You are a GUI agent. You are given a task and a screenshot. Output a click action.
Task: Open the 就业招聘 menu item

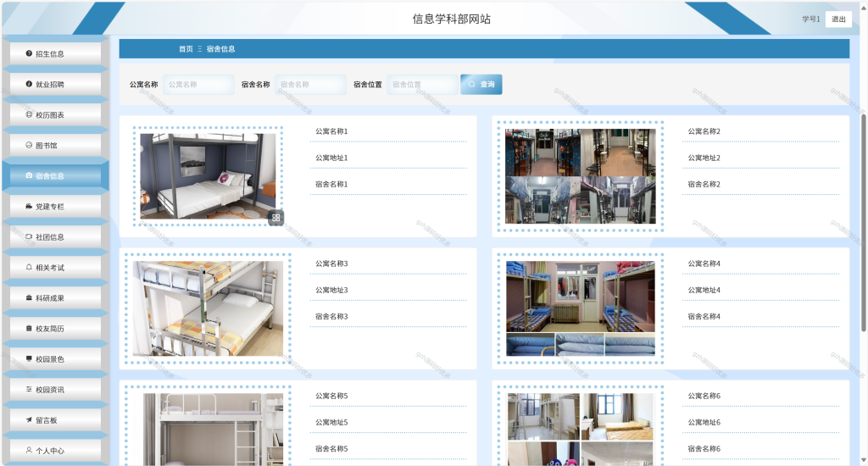tap(55, 84)
